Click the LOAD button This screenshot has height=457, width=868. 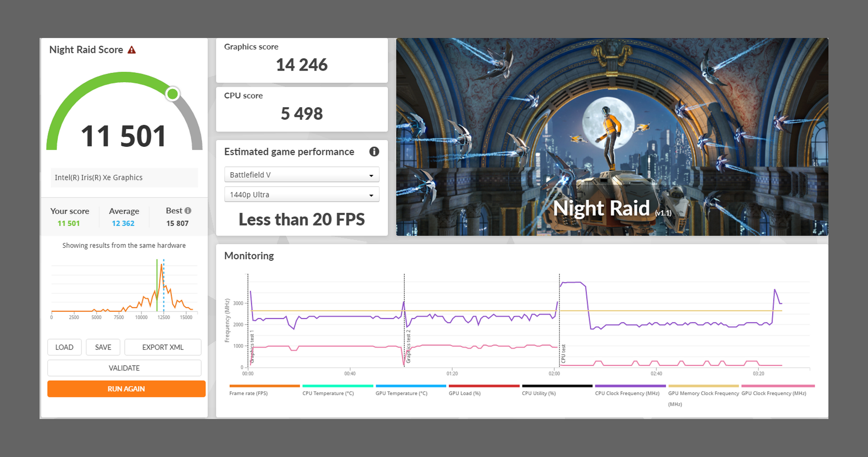[64, 347]
